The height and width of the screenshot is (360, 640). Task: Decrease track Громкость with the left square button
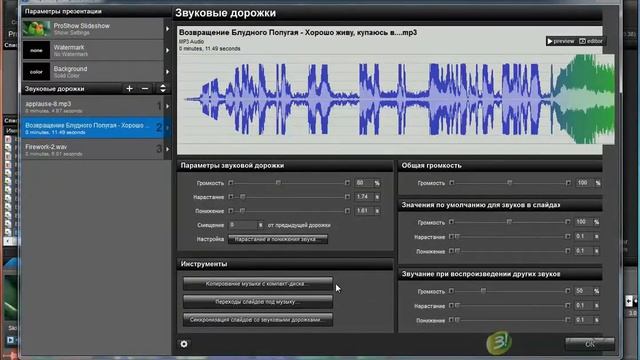(231, 183)
